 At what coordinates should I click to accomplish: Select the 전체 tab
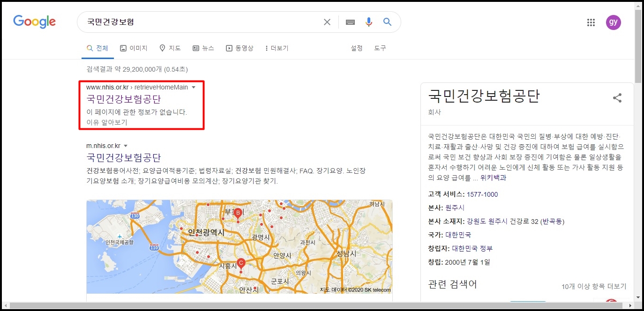[x=97, y=48]
